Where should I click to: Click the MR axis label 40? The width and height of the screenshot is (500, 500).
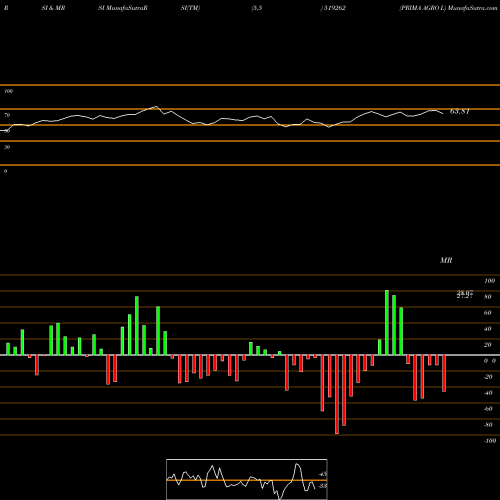tap(488, 329)
